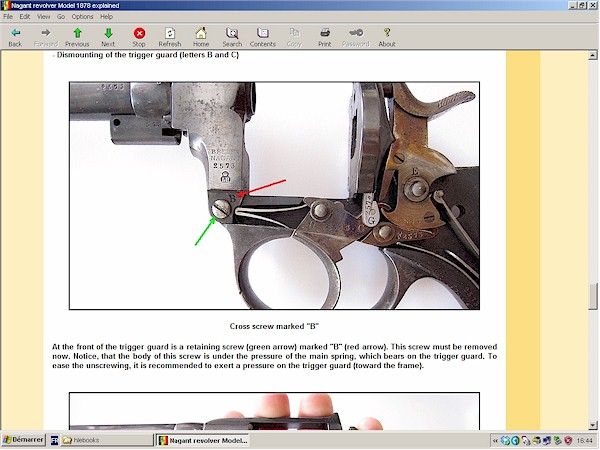The width and height of the screenshot is (600, 450).
Task: Click the Back arrow toolbar icon
Action: 15,33
